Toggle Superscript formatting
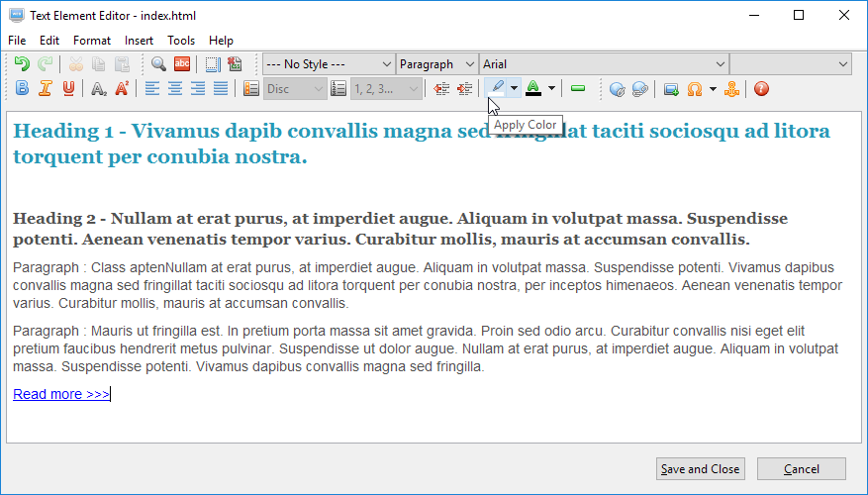The width and height of the screenshot is (868, 495). [122, 88]
